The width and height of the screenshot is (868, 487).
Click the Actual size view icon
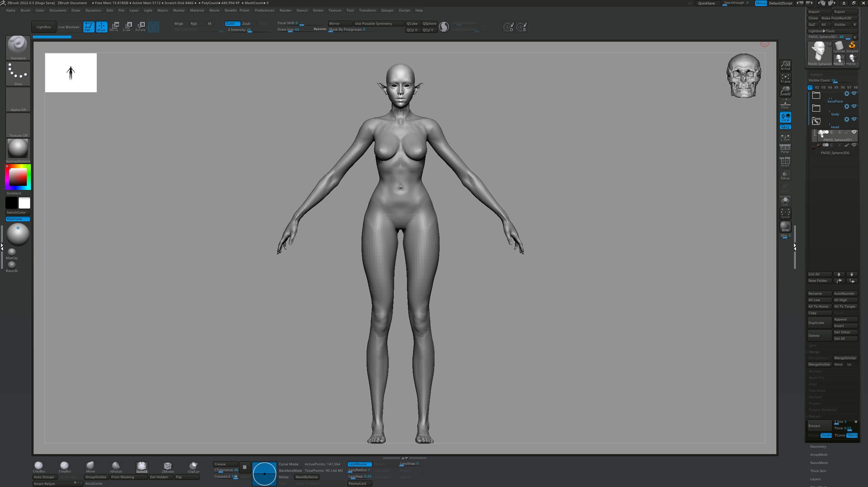point(785,65)
